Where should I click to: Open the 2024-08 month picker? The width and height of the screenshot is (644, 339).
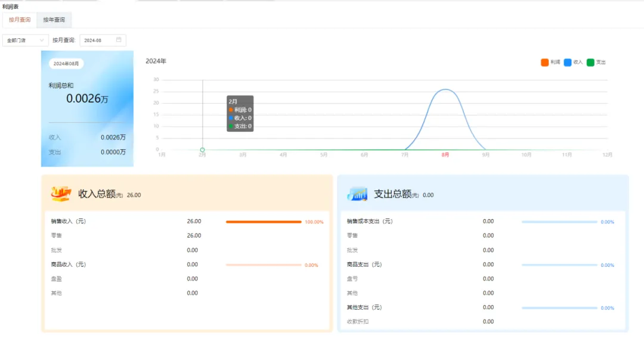[x=97, y=40]
